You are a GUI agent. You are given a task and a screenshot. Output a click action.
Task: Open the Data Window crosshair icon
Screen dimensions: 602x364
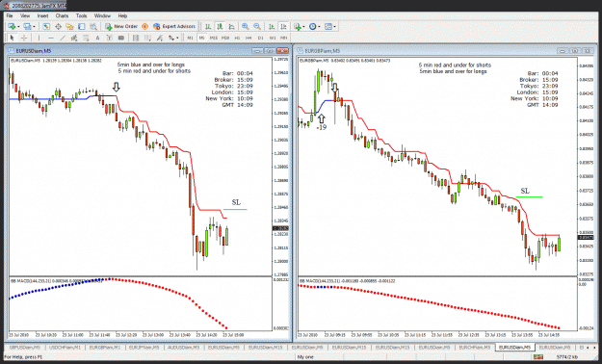click(x=58, y=27)
